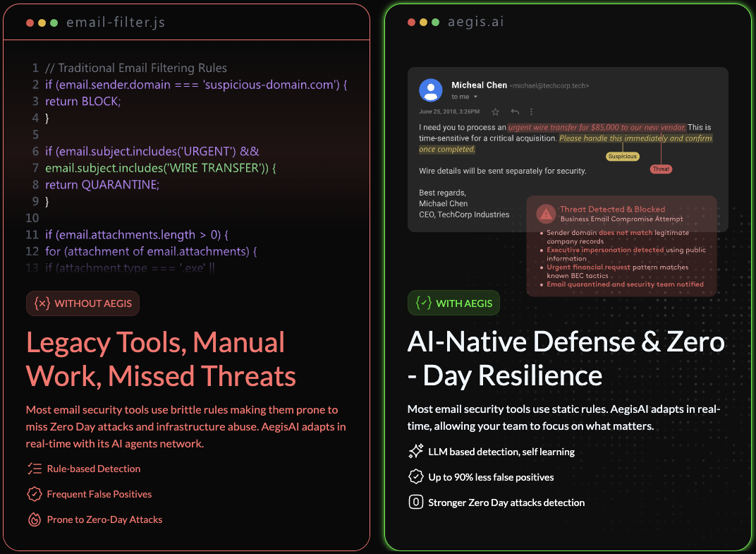Click the sparkle icon beside LLM based detection
756x554 pixels.
click(415, 451)
